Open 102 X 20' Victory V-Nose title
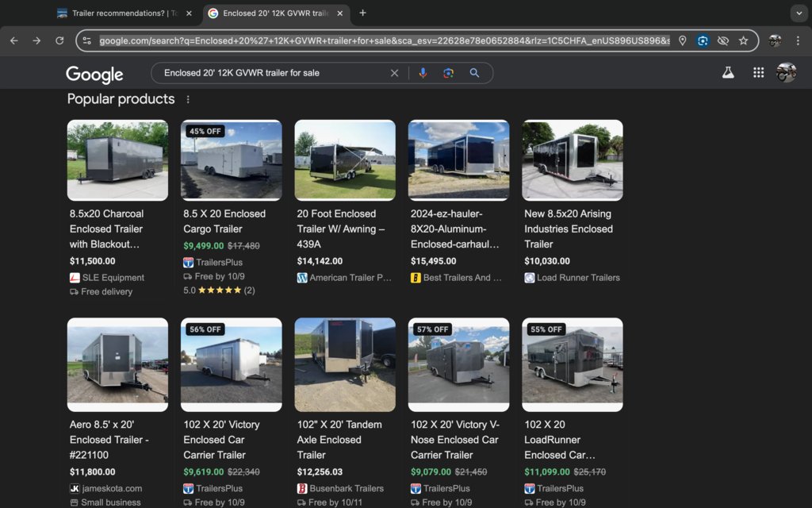The width and height of the screenshot is (812, 508). pyautogui.click(x=454, y=440)
